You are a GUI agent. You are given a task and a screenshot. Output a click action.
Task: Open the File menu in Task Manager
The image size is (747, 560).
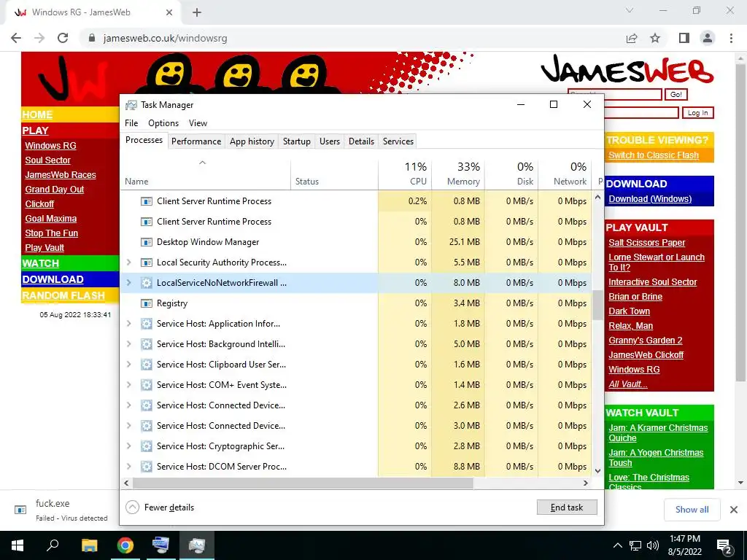point(131,123)
